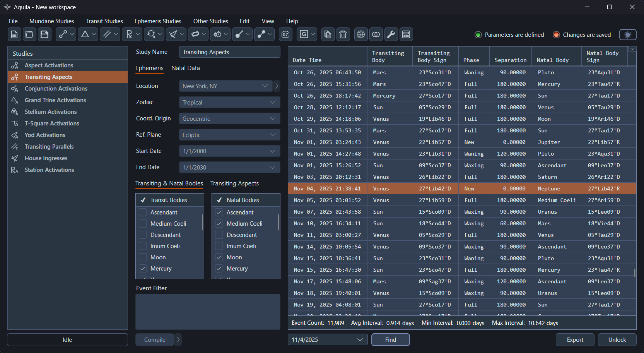Screen dimensions: 644x353
Task: Click the overlapping circles icon in toolbar
Action: (x=376, y=34)
